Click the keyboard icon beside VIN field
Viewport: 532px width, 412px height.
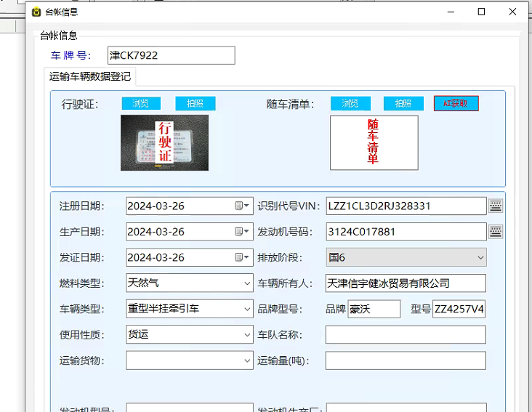(x=495, y=206)
